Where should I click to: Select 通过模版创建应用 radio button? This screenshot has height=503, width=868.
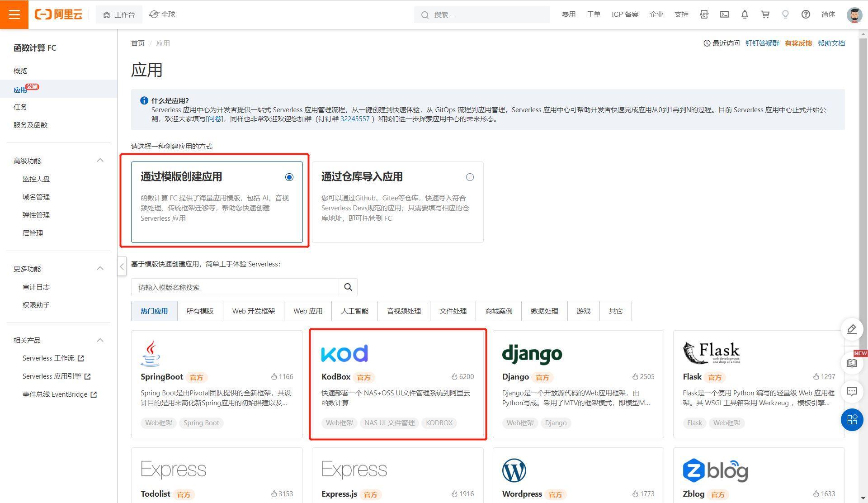pos(289,177)
